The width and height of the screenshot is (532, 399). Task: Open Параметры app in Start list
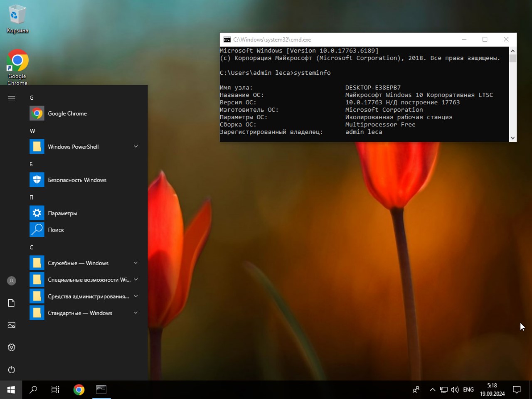(62, 213)
